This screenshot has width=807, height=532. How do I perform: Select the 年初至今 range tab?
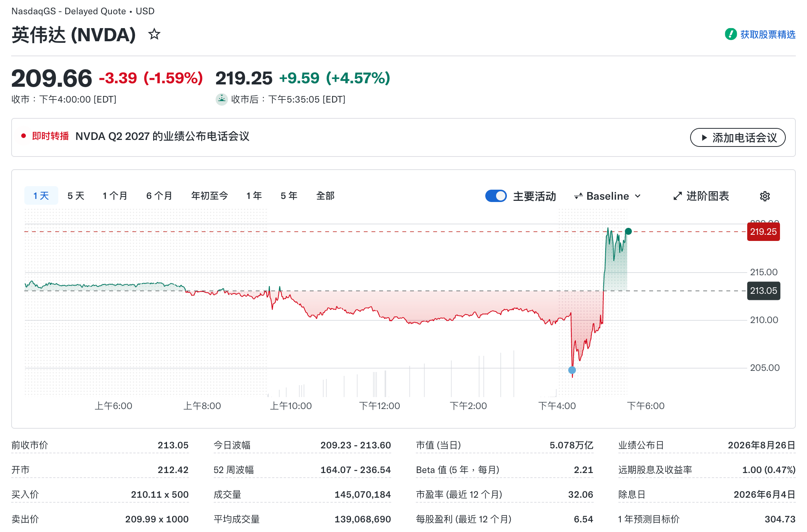point(209,196)
